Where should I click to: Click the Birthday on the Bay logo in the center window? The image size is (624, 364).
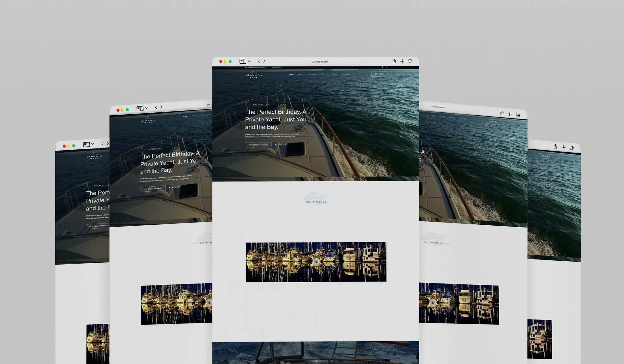click(x=253, y=75)
